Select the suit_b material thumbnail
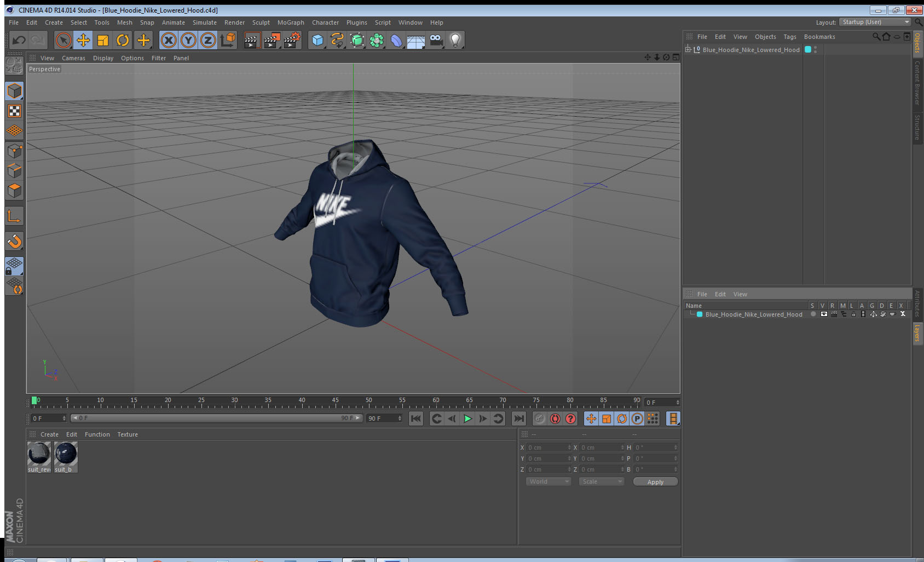Screen dimensions: 924x562 (x=66, y=457)
